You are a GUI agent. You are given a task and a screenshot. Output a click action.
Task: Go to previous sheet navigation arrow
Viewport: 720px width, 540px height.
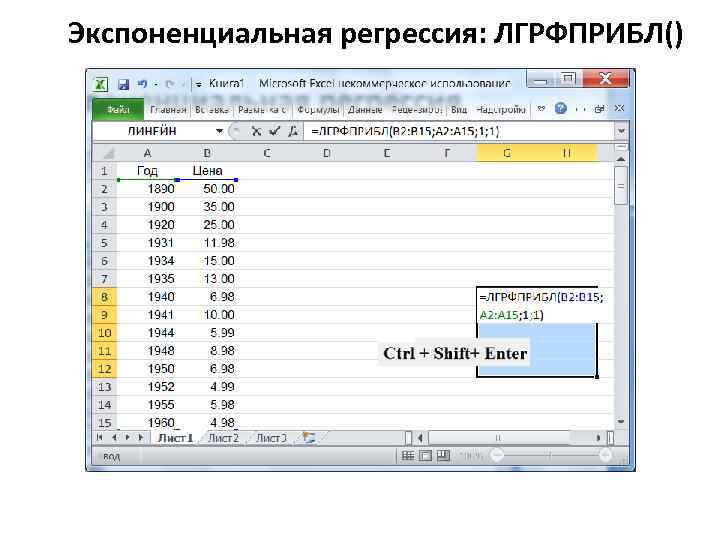tap(114, 438)
